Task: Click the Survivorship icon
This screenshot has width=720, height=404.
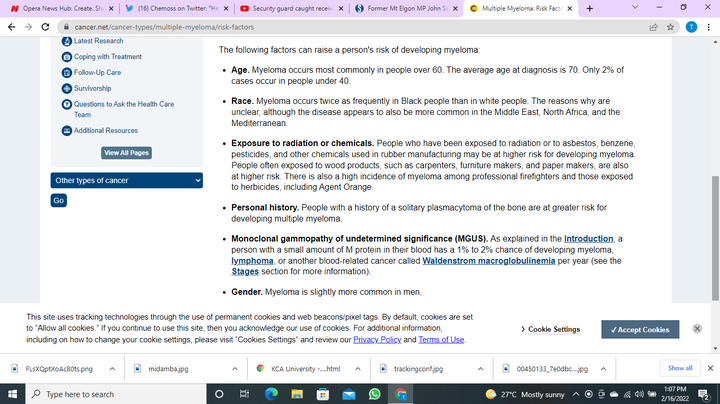Action: coord(67,88)
